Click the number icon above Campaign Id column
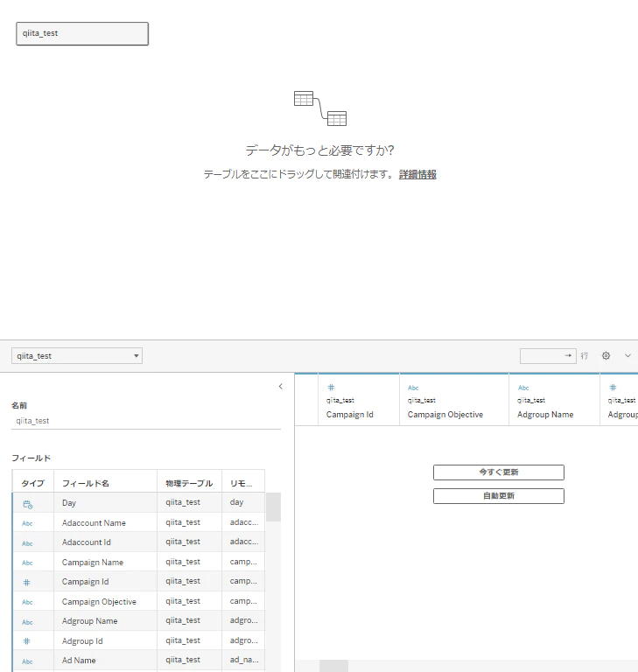Viewport: 638px width, 672px height. pos(331,388)
